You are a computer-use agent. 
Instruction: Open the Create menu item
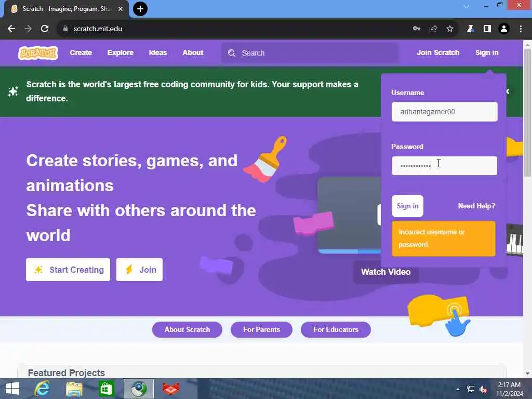coord(81,52)
